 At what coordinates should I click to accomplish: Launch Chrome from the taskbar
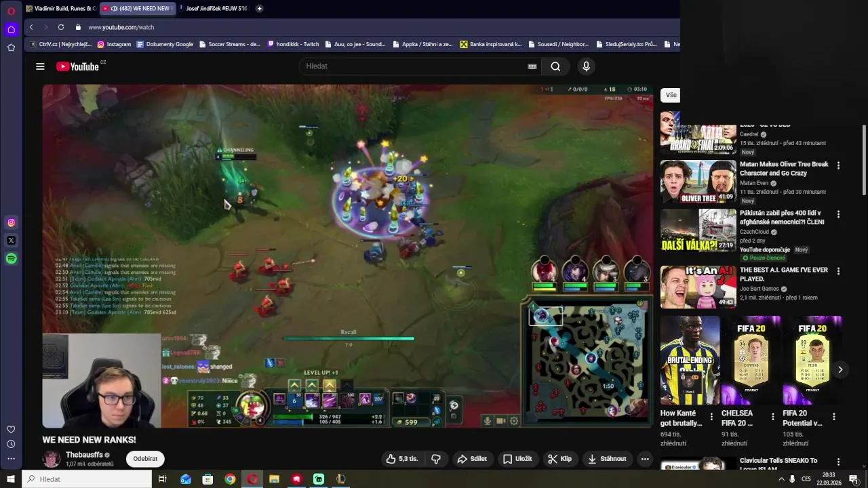pos(230,479)
